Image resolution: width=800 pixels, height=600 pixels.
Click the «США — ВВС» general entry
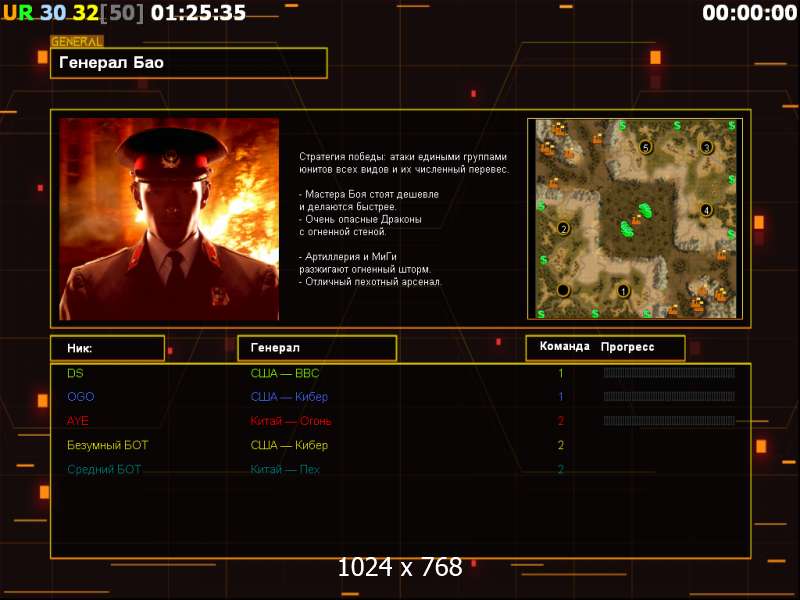pyautogui.click(x=285, y=373)
